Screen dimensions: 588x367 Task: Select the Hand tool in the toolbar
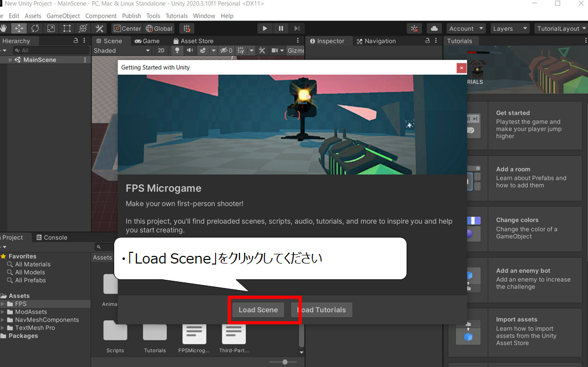4,29
